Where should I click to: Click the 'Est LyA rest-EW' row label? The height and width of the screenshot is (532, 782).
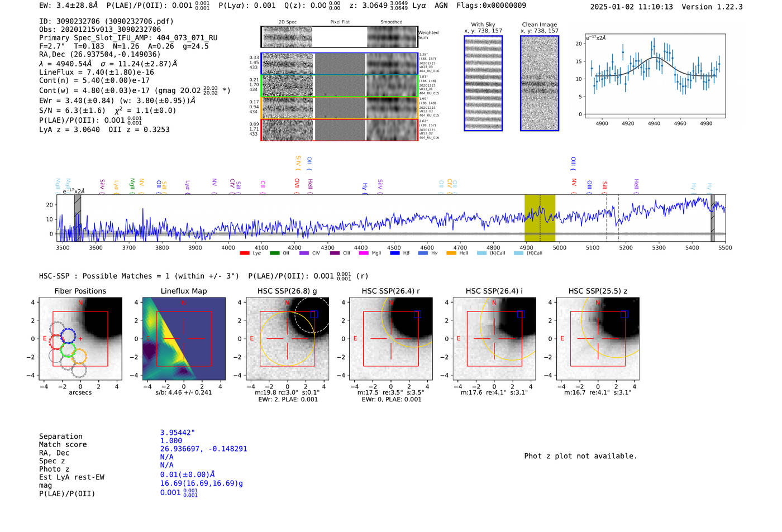point(71,477)
